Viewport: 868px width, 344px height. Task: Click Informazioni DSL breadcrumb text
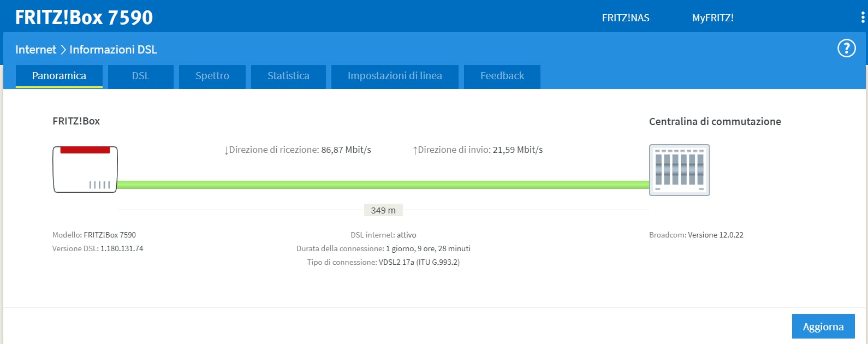pyautogui.click(x=113, y=49)
